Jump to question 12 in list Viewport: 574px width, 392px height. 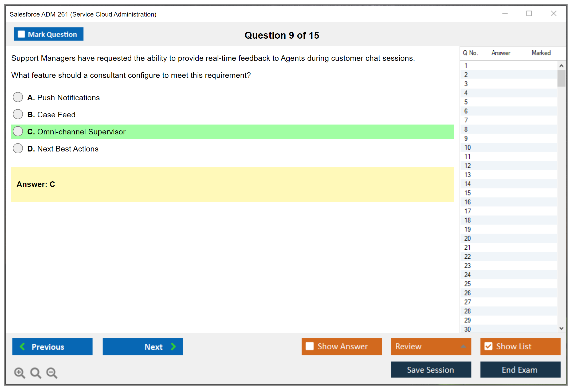pos(467,166)
